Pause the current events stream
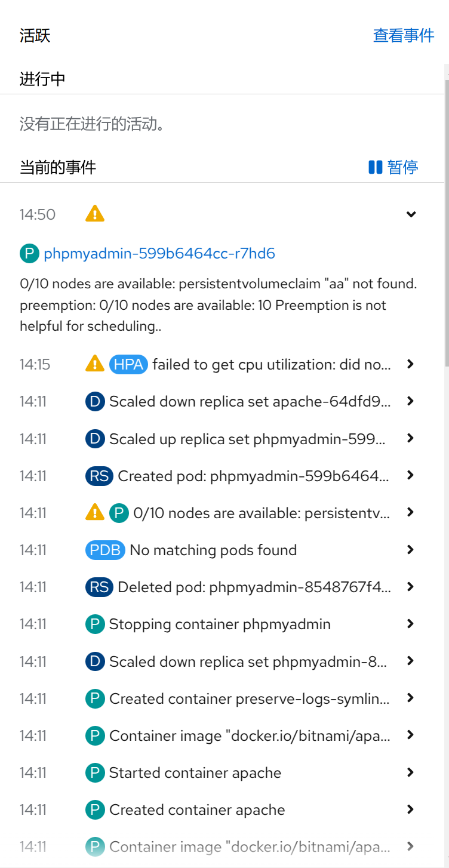This screenshot has height=868, width=449. (393, 167)
